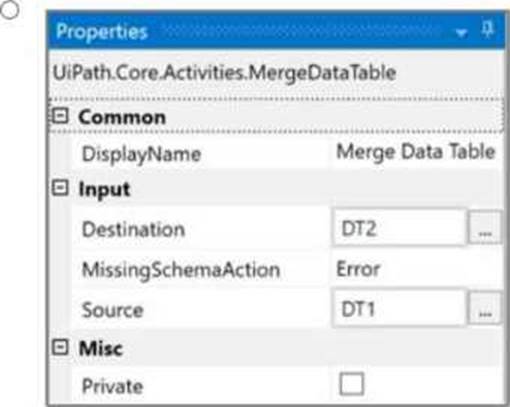Collapse the Common section

point(60,116)
